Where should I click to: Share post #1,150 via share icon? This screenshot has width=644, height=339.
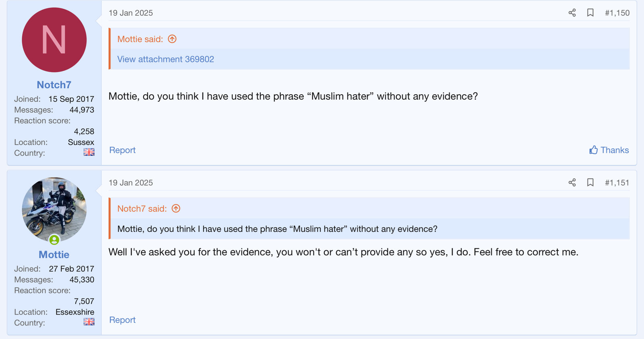572,13
